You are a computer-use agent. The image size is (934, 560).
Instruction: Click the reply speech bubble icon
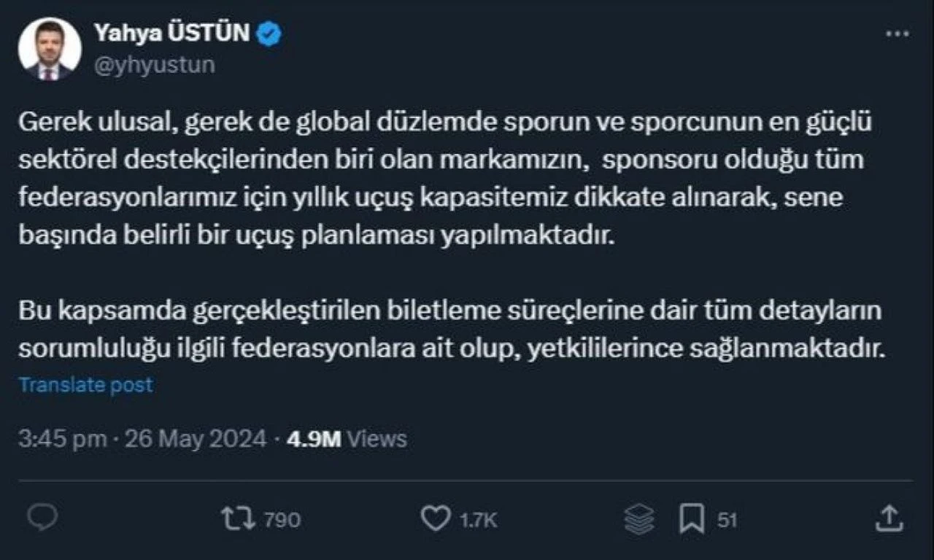pos(42,518)
